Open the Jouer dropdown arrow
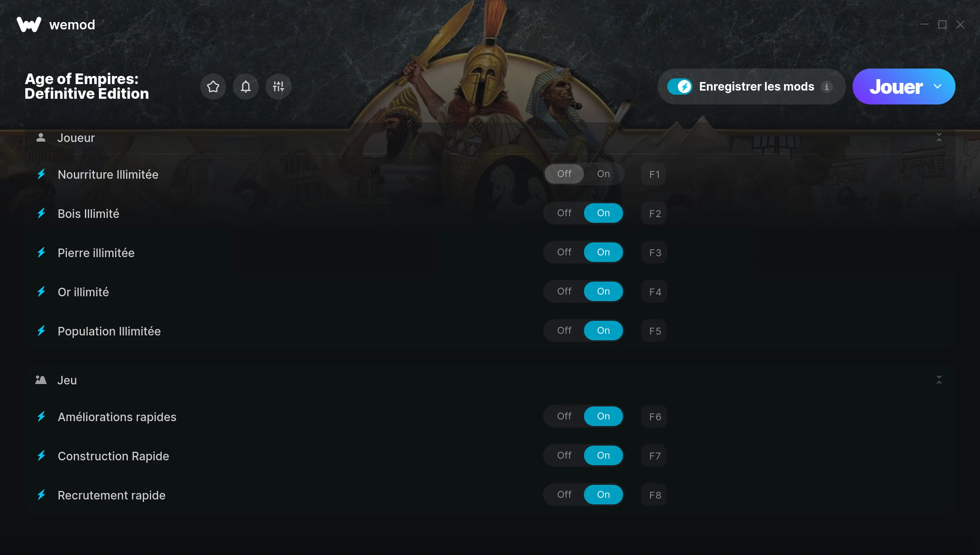This screenshot has width=980, height=555. tap(938, 87)
